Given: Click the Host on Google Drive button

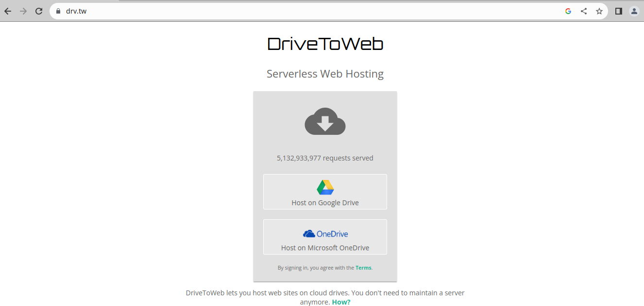Looking at the screenshot, I should (x=325, y=192).
